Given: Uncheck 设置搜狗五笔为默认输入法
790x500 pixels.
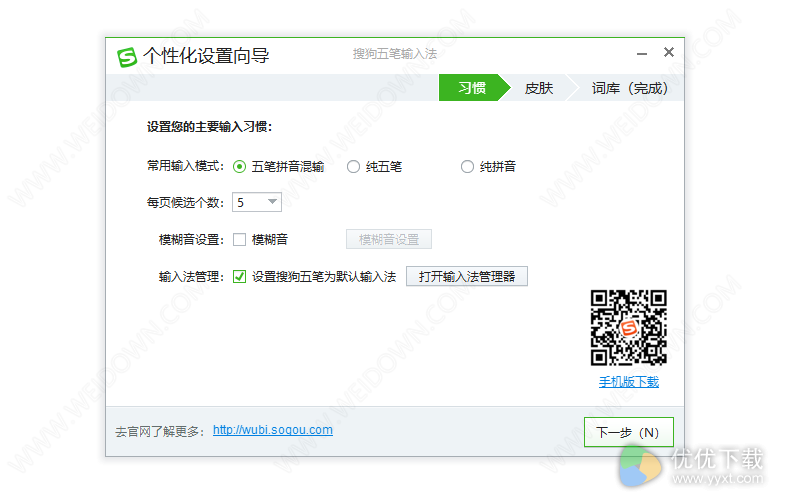Looking at the screenshot, I should tap(239, 277).
